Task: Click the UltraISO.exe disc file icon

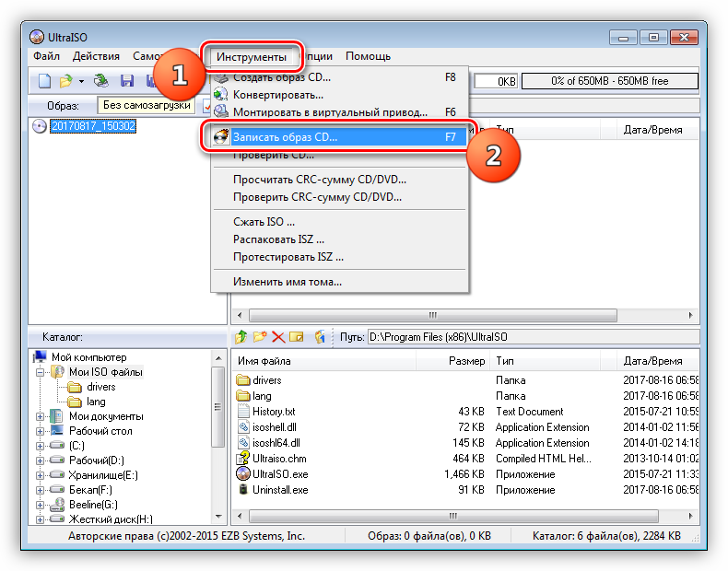Action: 243,473
